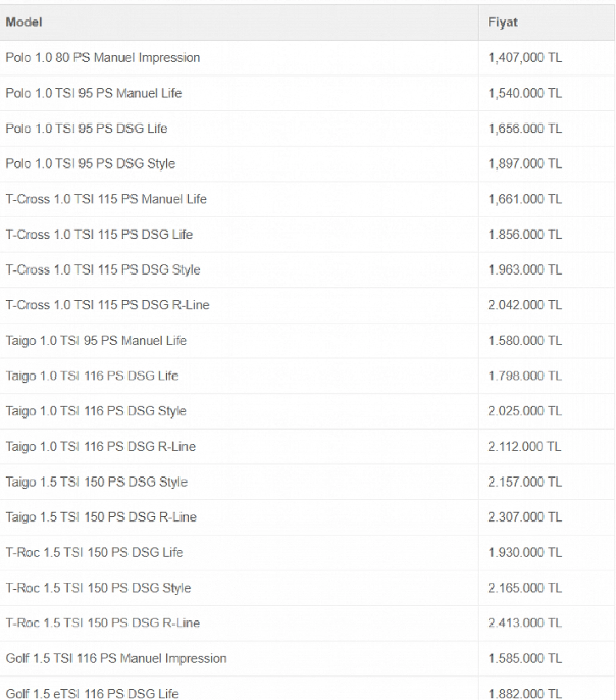
Task: Select Taigo 1.0 TSI 95 PS Manuel Life
Action: click(x=96, y=340)
